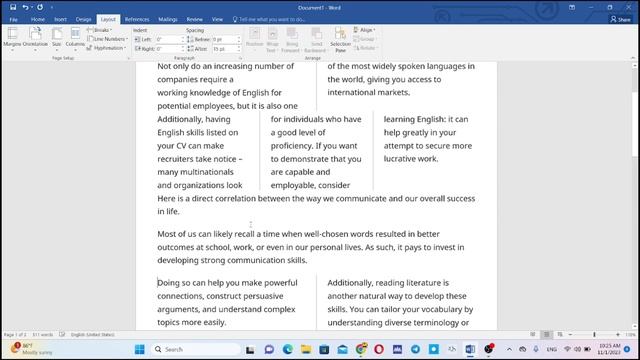Open the Page Setup dialog launcher
Image resolution: width=640 pixels, height=360 pixels.
pyautogui.click(x=128, y=58)
